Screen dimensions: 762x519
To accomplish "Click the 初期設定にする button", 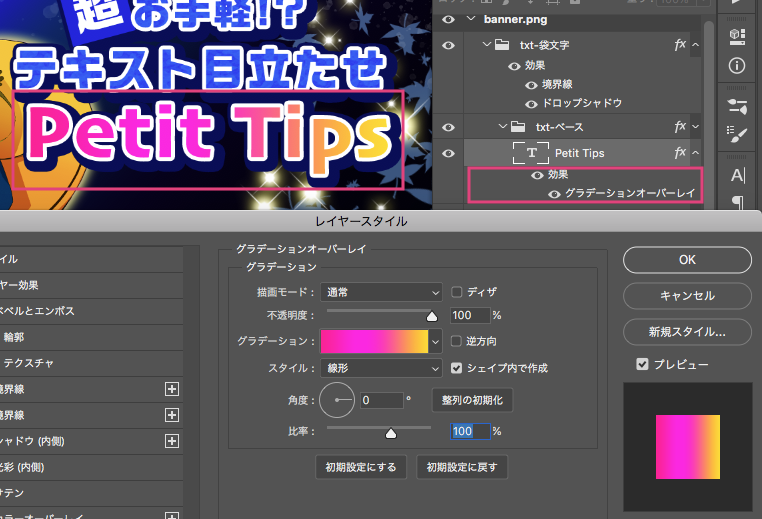I will [361, 467].
